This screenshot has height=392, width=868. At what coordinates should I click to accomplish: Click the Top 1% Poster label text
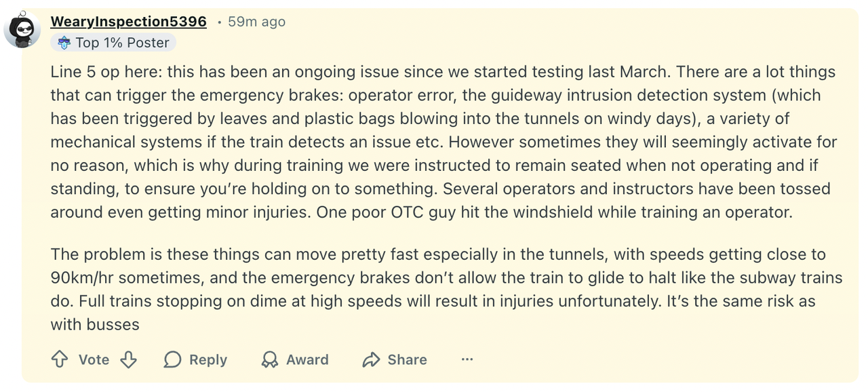tap(122, 43)
